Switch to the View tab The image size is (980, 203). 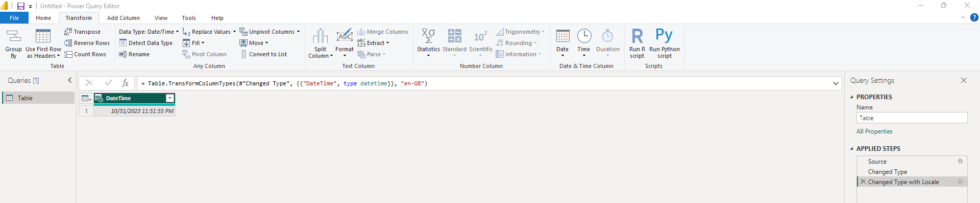pyautogui.click(x=161, y=18)
